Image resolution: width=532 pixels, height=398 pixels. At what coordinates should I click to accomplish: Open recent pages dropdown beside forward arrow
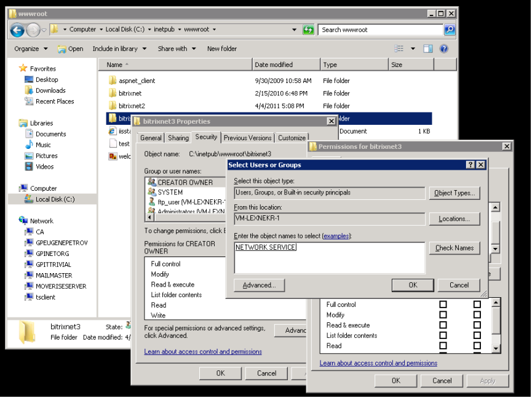(x=44, y=30)
